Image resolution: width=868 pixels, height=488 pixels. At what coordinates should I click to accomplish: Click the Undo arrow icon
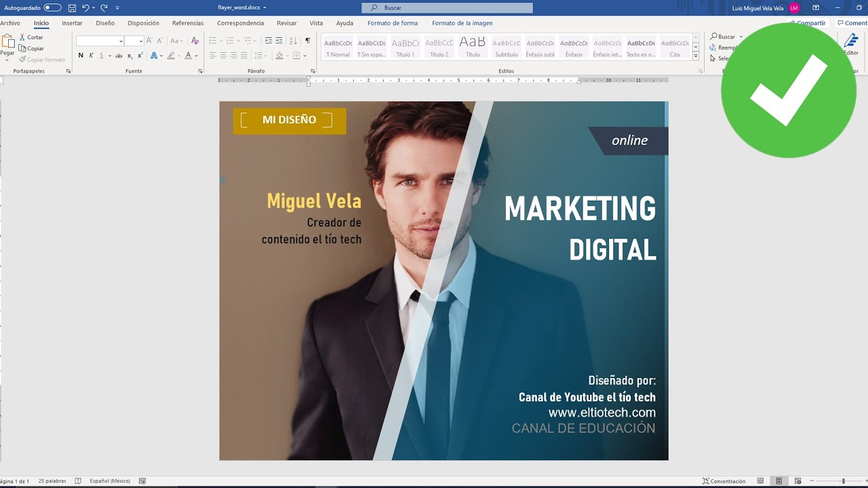point(85,7)
